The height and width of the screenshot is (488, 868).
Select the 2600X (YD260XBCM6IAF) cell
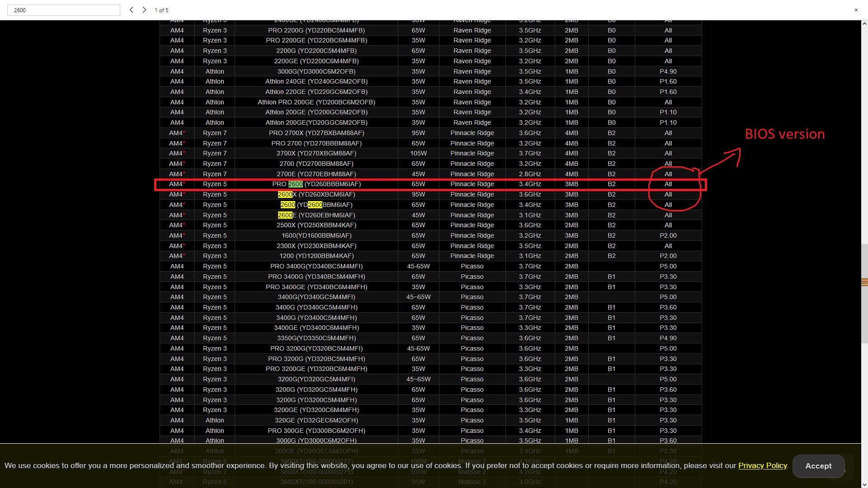316,194
